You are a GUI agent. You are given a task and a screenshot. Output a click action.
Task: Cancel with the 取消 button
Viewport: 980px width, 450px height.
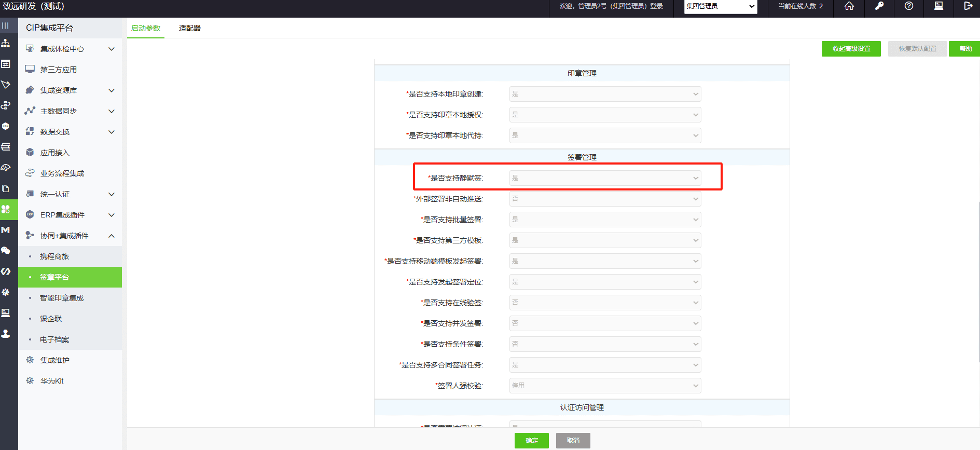point(573,441)
